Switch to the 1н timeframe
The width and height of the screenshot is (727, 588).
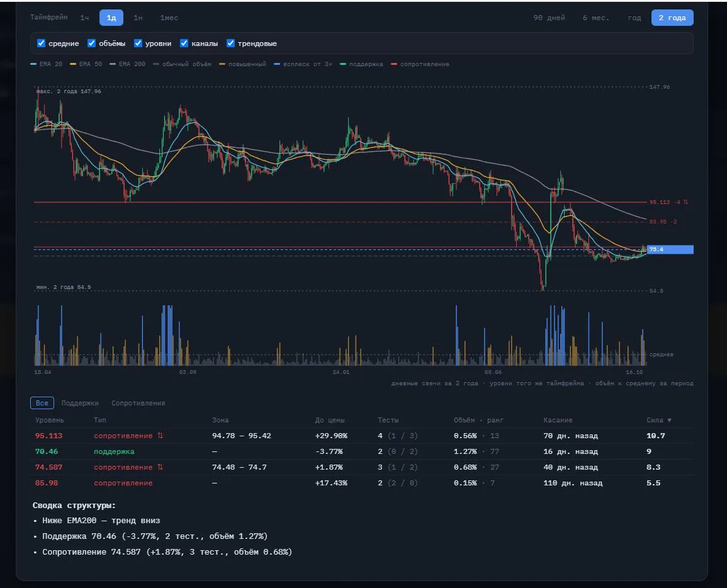tap(138, 18)
